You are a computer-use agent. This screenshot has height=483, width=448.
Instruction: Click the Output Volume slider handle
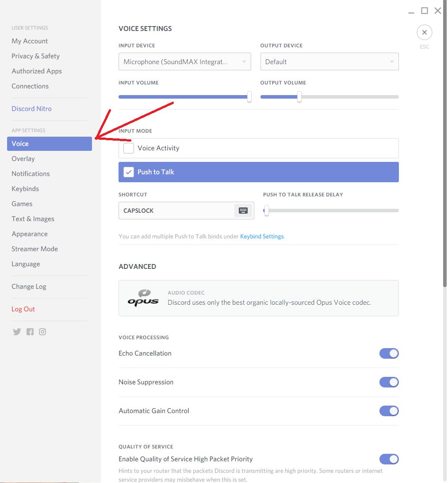[x=299, y=96]
